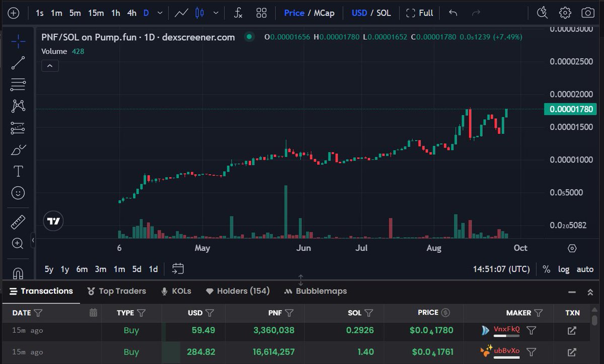The height and width of the screenshot is (364, 604).
Task: Redo the chart action
Action: 476,13
